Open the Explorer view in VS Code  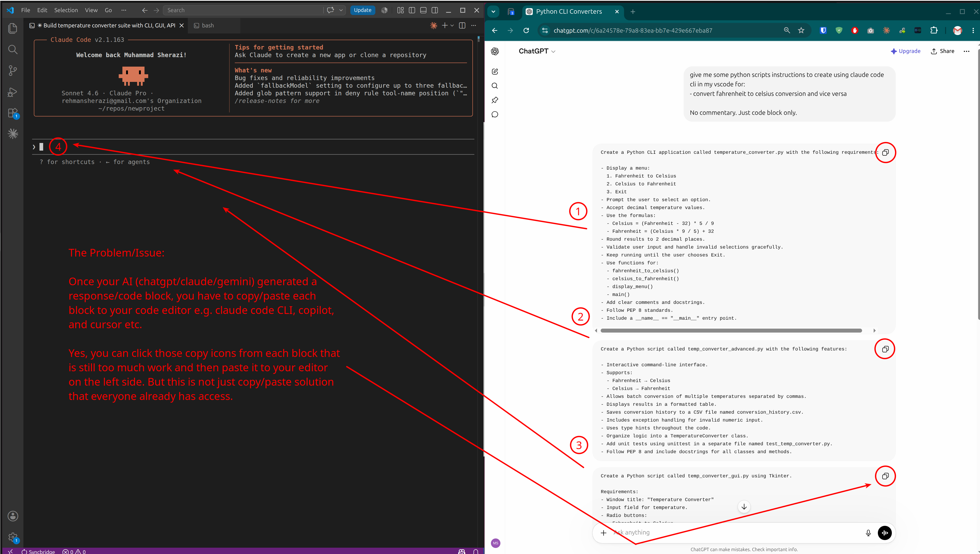tap(13, 28)
